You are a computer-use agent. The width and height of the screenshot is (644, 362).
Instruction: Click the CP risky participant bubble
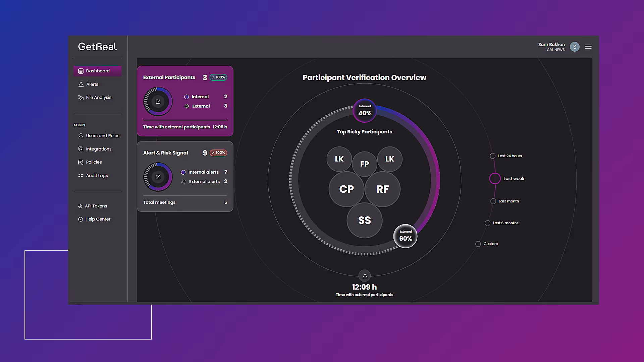pyautogui.click(x=346, y=189)
